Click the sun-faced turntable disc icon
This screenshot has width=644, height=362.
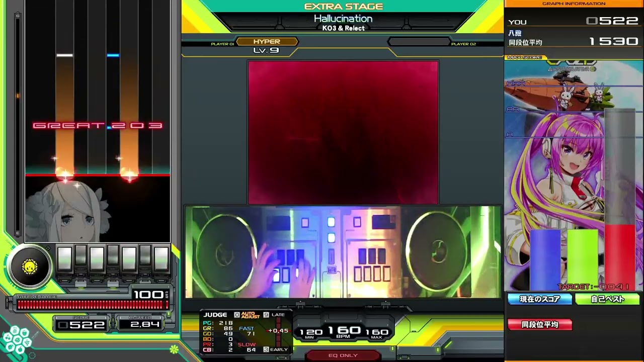[x=30, y=267]
